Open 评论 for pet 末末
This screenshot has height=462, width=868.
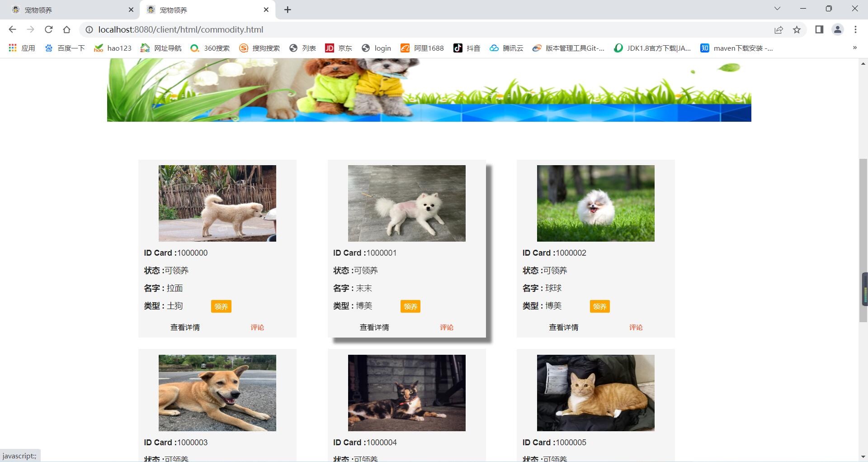coord(447,327)
